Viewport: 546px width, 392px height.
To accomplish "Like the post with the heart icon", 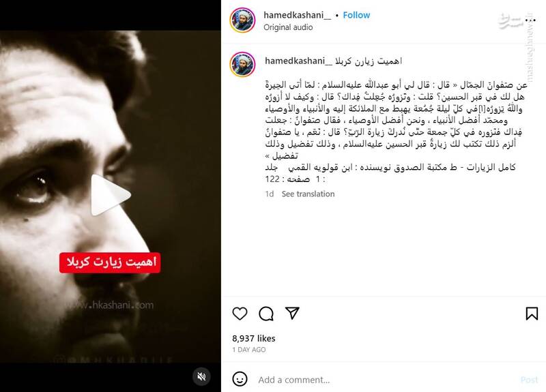I will click(x=240, y=314).
